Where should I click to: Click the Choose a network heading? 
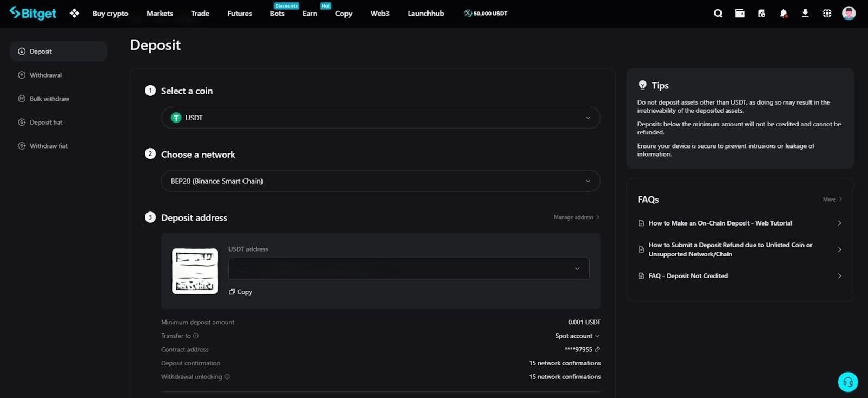(x=198, y=155)
